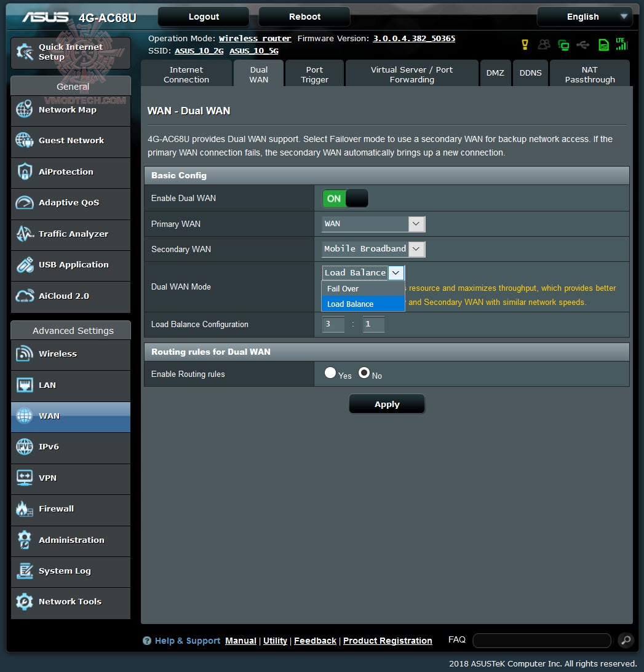Open the English language dropdown

coord(585,17)
